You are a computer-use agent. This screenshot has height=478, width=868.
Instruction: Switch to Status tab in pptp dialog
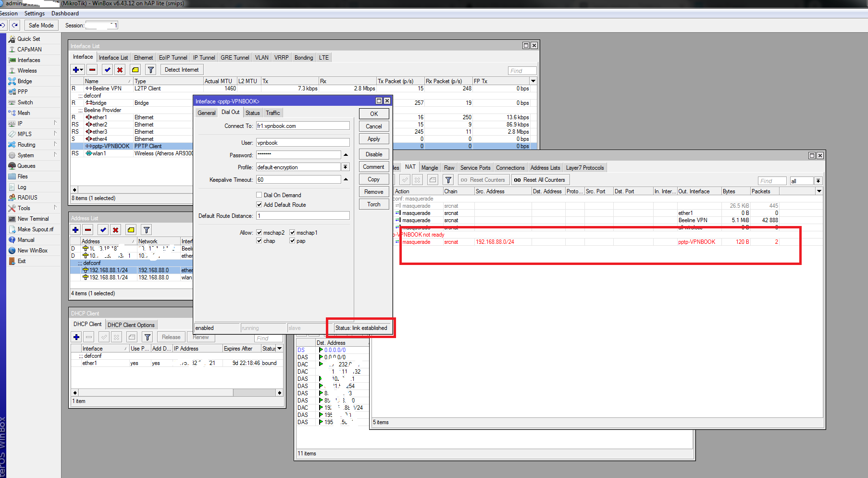(x=252, y=113)
